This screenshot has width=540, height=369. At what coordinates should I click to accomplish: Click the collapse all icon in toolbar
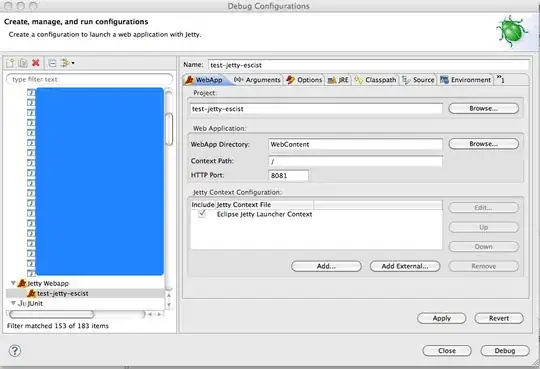point(52,63)
